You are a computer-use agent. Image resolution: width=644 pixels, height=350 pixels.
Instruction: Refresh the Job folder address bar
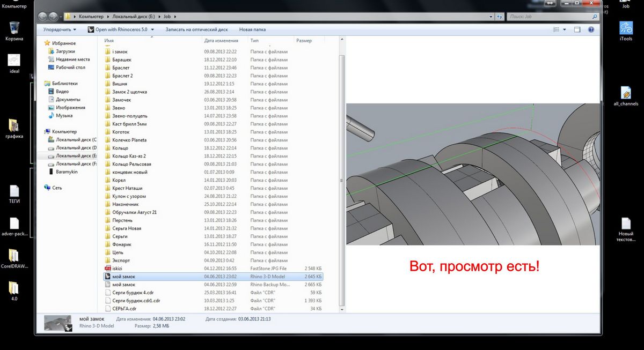[x=500, y=17]
